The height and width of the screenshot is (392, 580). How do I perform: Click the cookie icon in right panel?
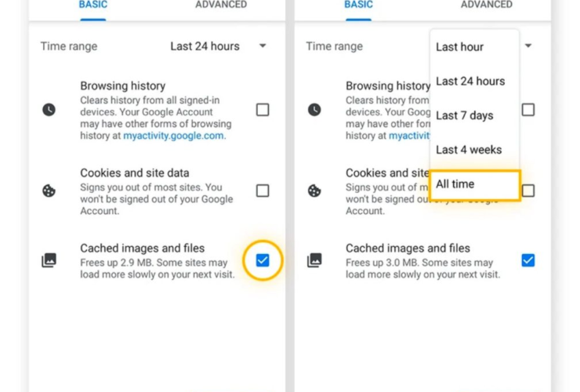(x=314, y=191)
